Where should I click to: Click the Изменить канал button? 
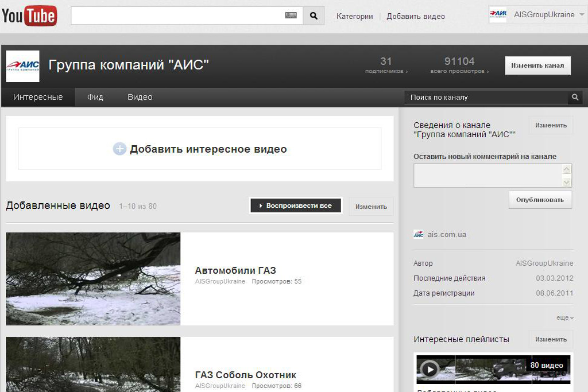tap(537, 65)
